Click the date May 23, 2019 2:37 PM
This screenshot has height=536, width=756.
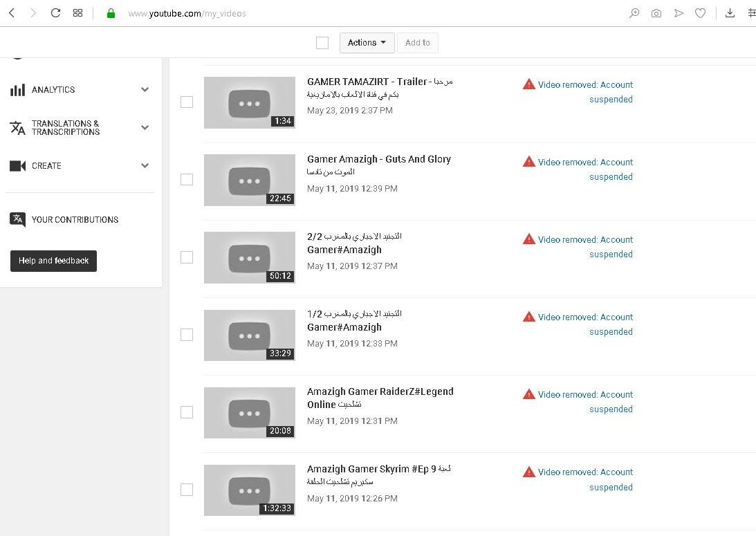point(350,111)
